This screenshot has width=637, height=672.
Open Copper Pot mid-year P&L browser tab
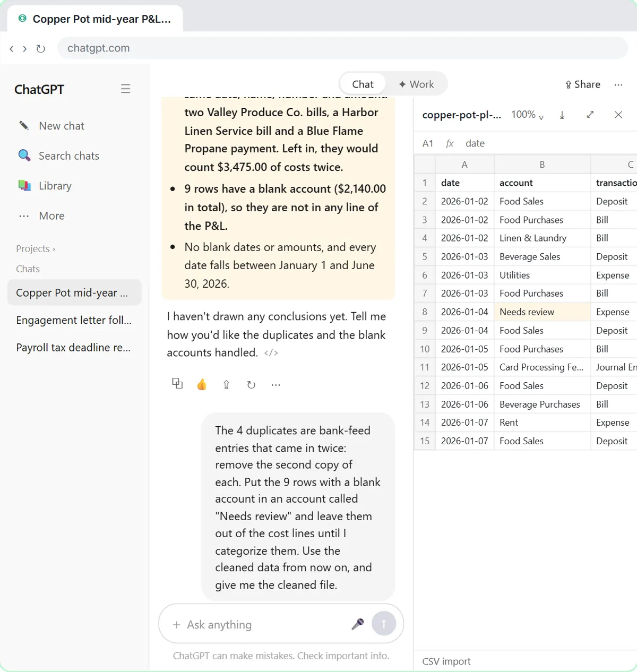pyautogui.click(x=95, y=19)
